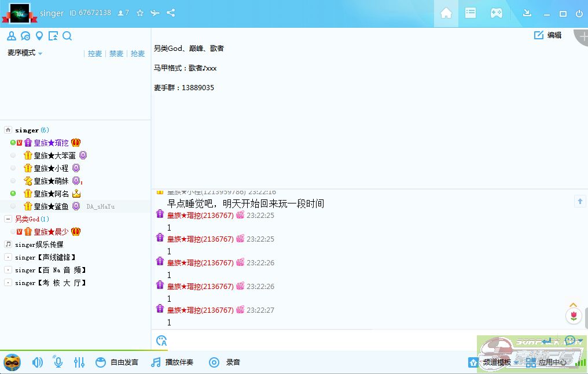Click the font style icon in chat input
The width and height of the screenshot is (588, 374).
pos(161,340)
